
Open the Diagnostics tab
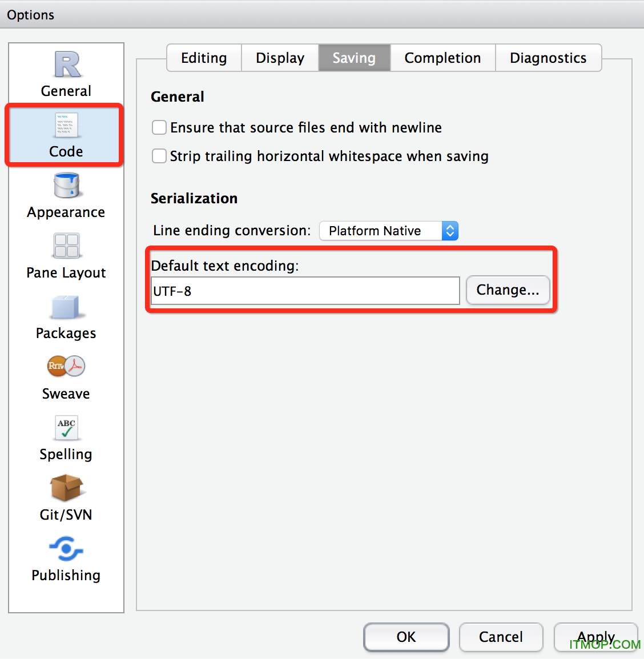[548, 58]
